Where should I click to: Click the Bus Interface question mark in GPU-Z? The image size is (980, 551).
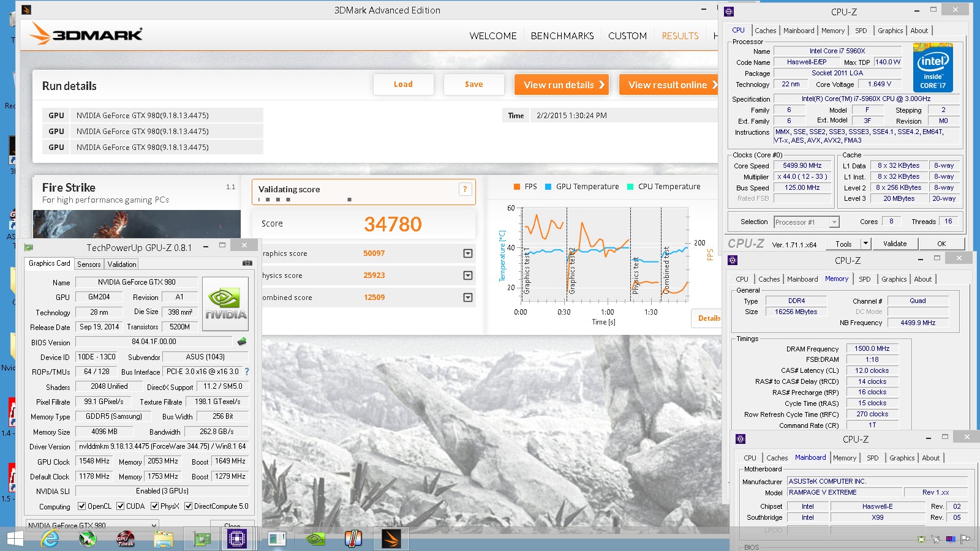click(x=247, y=372)
